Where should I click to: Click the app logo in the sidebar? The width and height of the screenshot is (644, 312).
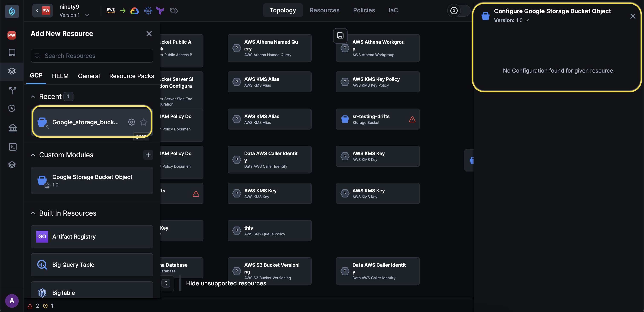[x=12, y=11]
